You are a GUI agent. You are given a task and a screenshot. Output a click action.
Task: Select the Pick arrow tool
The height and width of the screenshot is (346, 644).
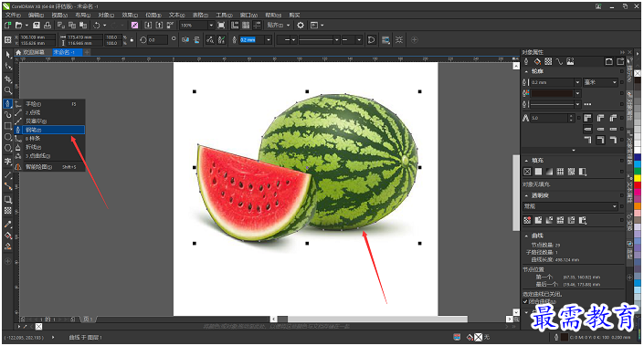click(7, 55)
